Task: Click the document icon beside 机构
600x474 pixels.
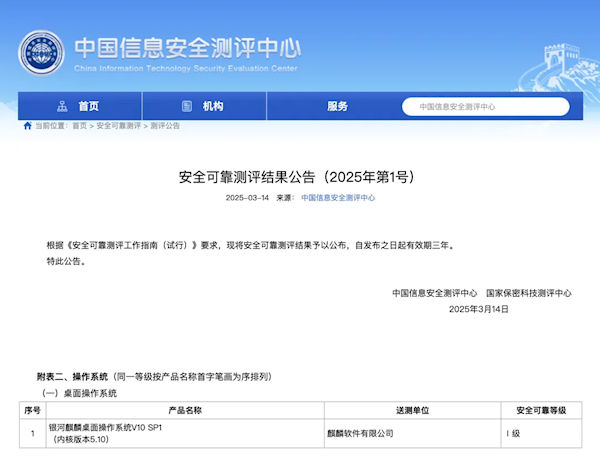Action: click(186, 106)
